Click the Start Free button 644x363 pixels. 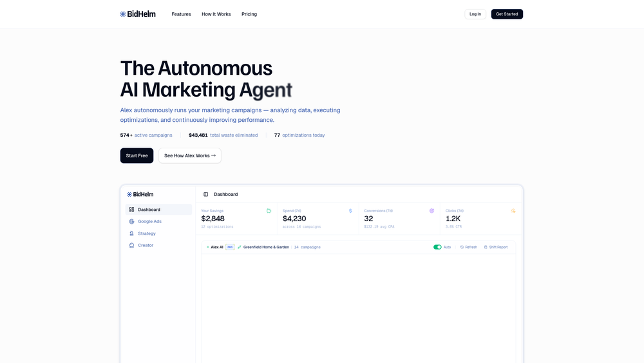click(x=137, y=155)
